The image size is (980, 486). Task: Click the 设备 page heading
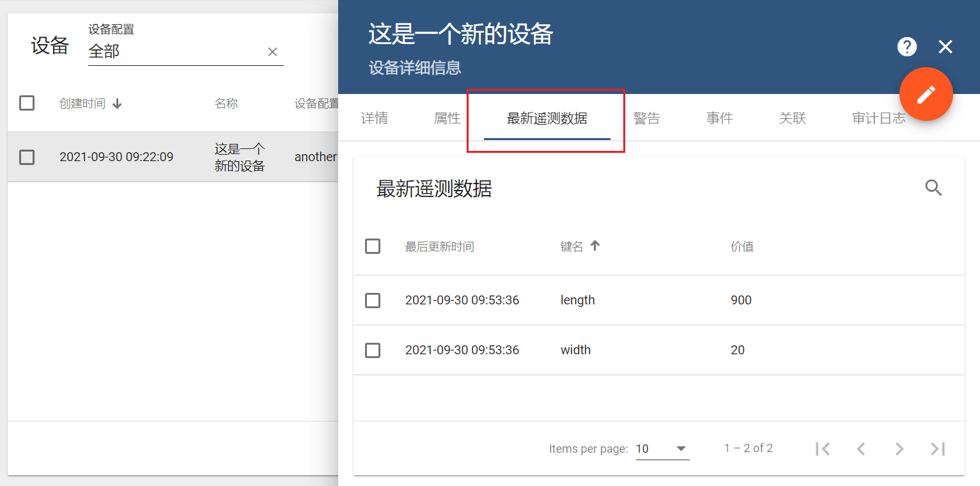click(x=50, y=45)
